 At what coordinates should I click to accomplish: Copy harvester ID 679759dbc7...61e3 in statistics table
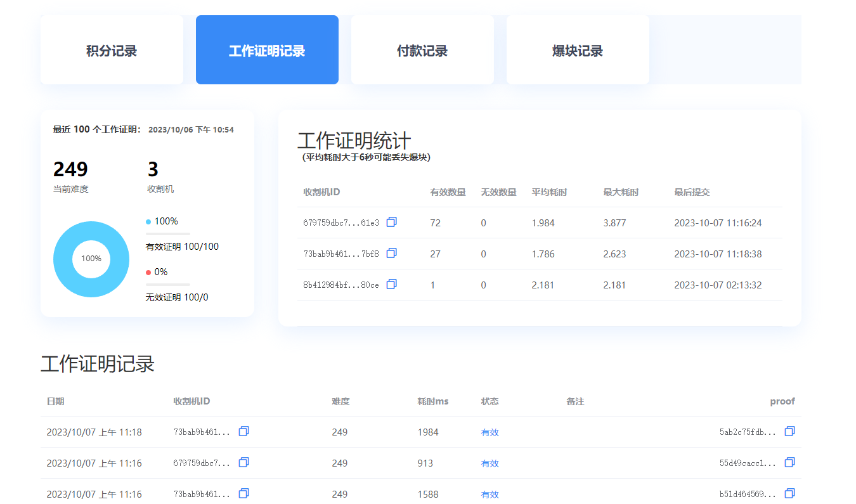click(391, 222)
